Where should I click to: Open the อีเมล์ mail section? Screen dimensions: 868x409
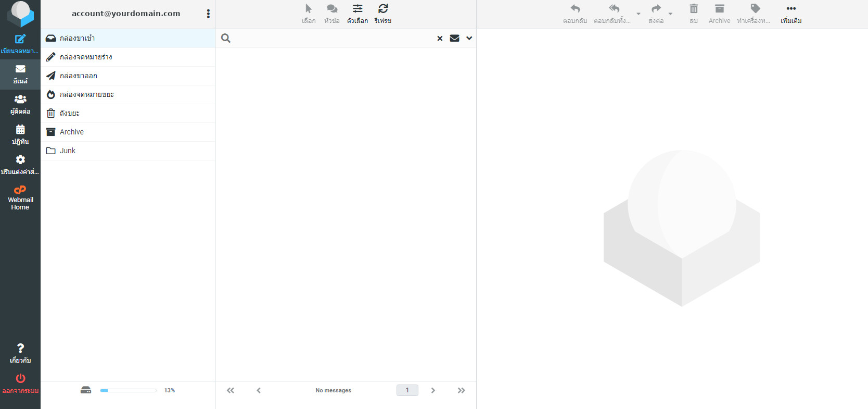[x=20, y=75]
